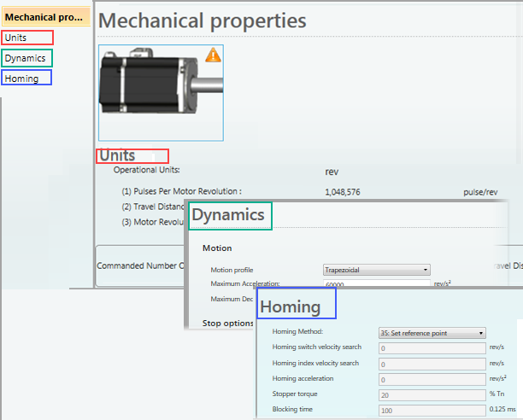Click the 'Mechanical properties' page title
The width and height of the screenshot is (523, 420).
point(203,20)
